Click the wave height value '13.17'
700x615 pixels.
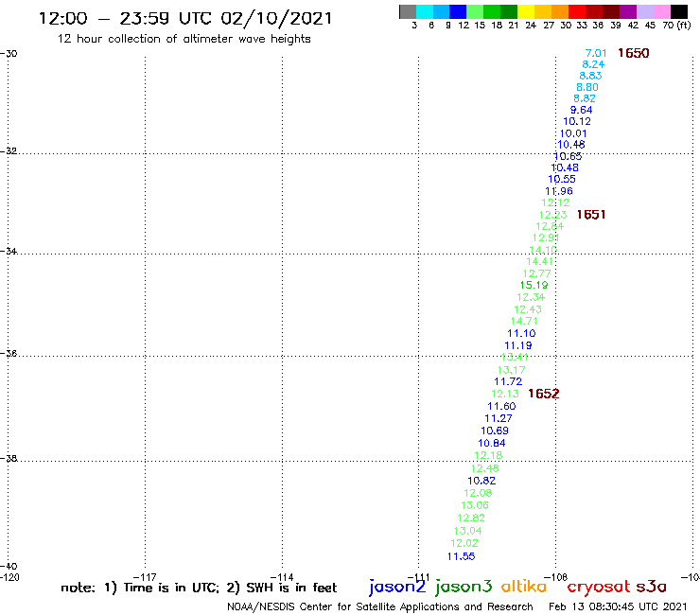pyautogui.click(x=512, y=370)
